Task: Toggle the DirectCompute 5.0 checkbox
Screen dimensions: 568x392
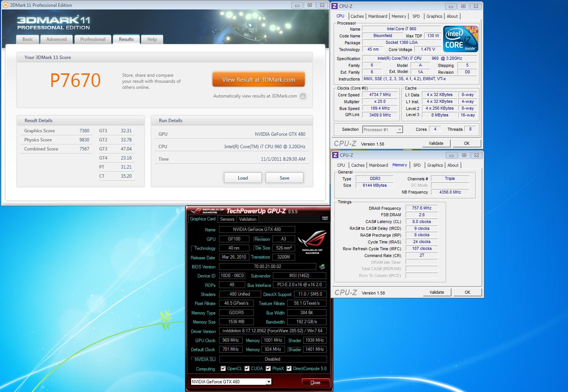Action: click(289, 369)
